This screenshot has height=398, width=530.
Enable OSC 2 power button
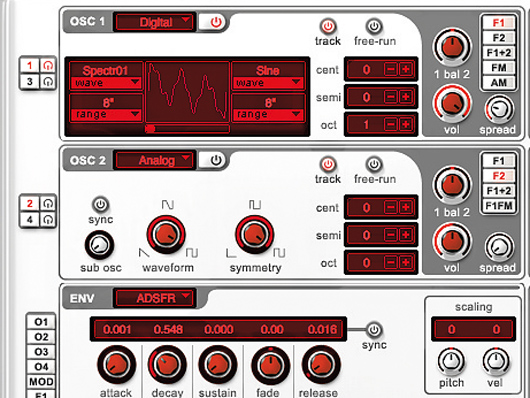pos(212,160)
